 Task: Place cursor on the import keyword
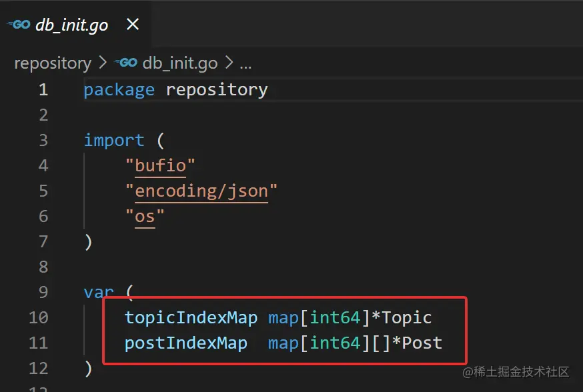[114, 141]
